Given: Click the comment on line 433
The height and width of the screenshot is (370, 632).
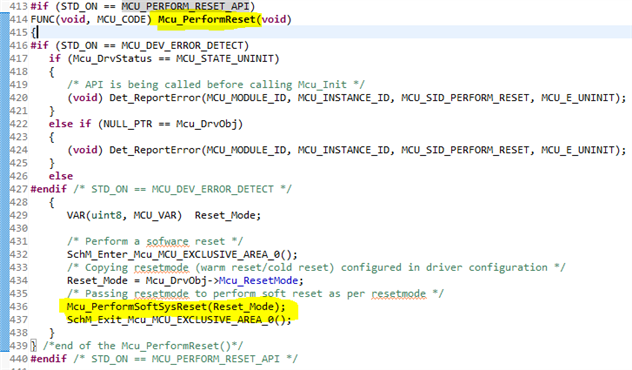Looking at the screenshot, I should click(316, 268).
